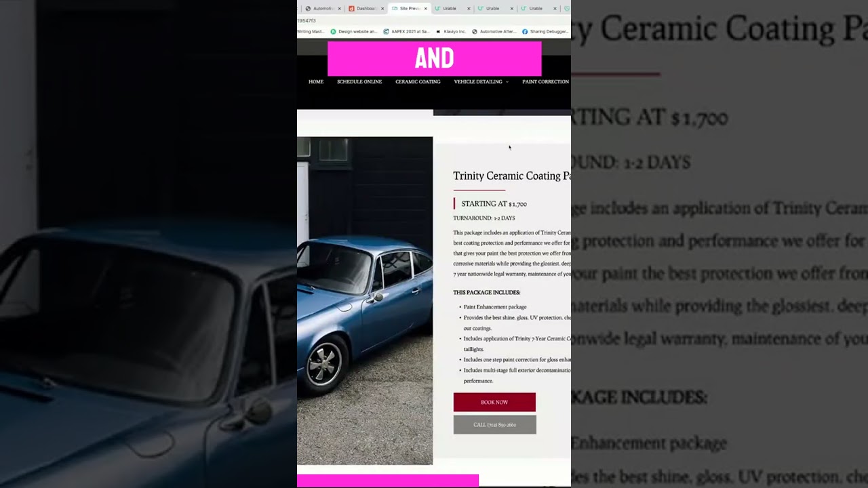The image size is (868, 488).
Task: Switch to the Dashboard browser tab
Action: coord(365,9)
